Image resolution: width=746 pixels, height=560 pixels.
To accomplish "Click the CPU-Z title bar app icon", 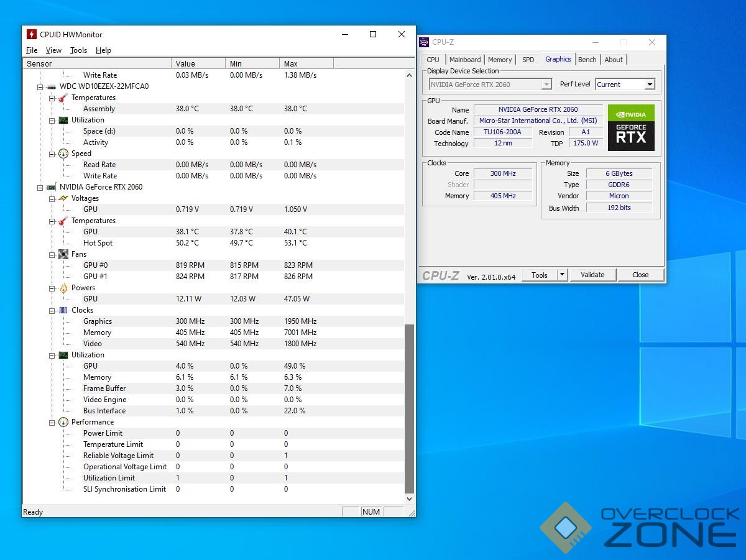I will 424,42.
